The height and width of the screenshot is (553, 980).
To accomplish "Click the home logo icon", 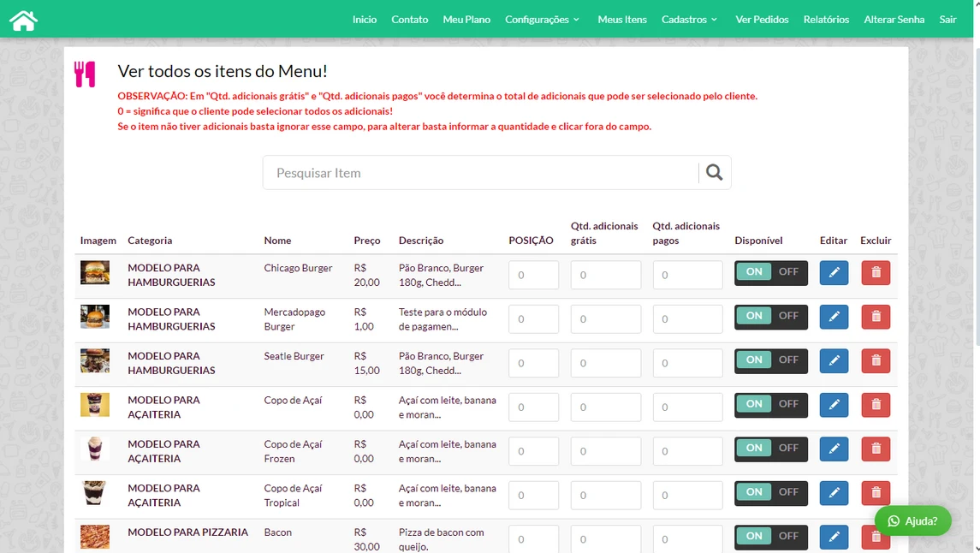I will pos(23,20).
